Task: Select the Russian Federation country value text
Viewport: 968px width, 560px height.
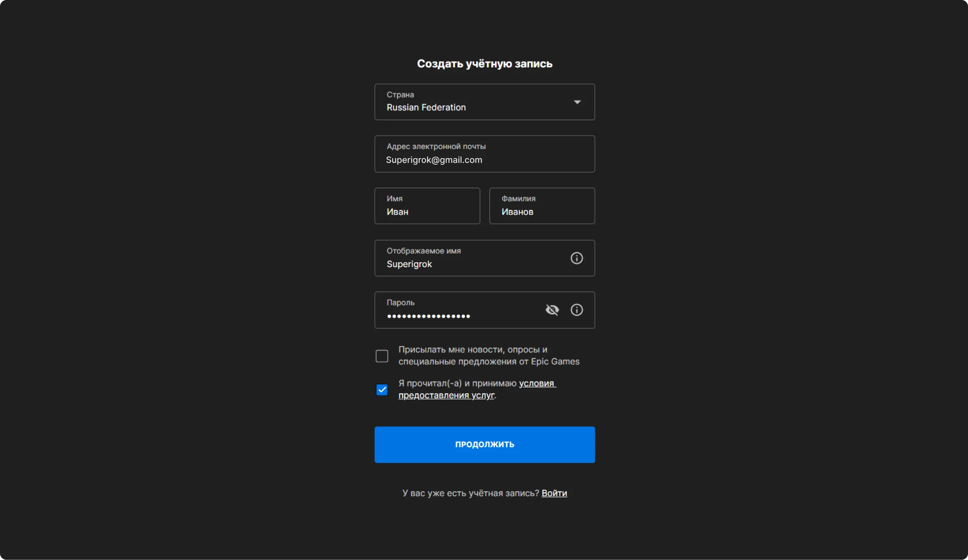Action: coord(426,107)
